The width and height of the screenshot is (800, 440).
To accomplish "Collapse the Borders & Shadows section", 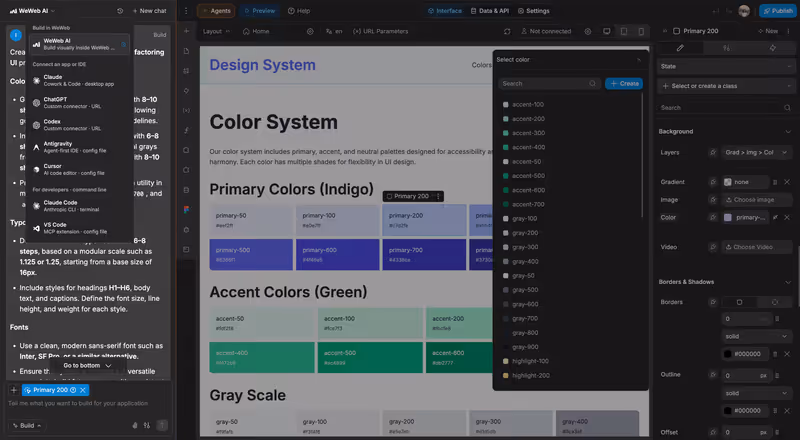I will pyautogui.click(x=788, y=282).
